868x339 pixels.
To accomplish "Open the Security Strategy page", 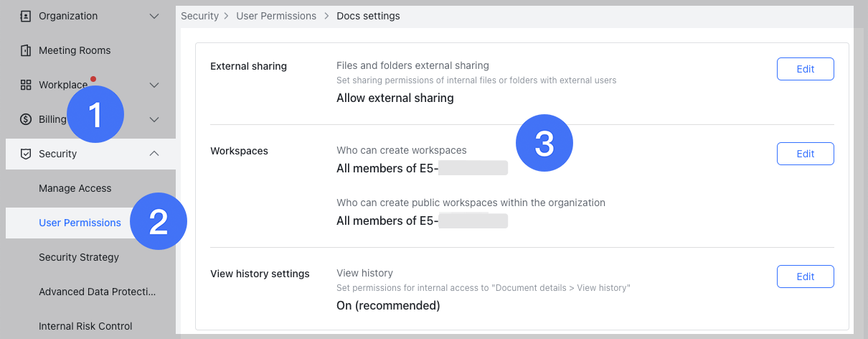I will pyautogui.click(x=79, y=257).
